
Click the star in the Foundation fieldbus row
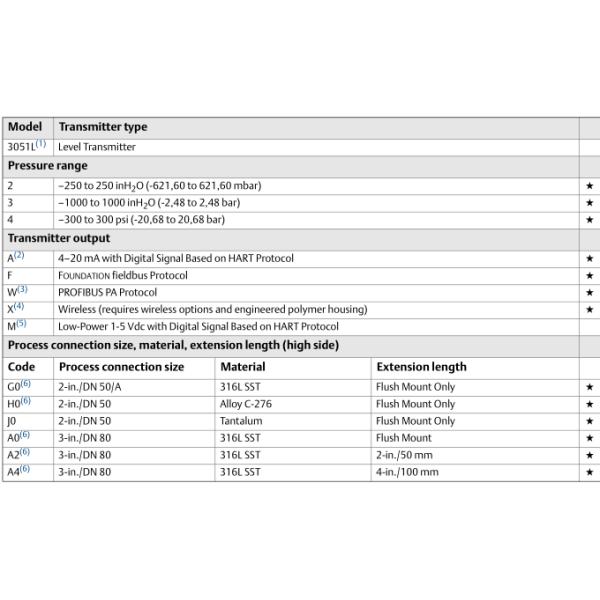click(x=589, y=276)
